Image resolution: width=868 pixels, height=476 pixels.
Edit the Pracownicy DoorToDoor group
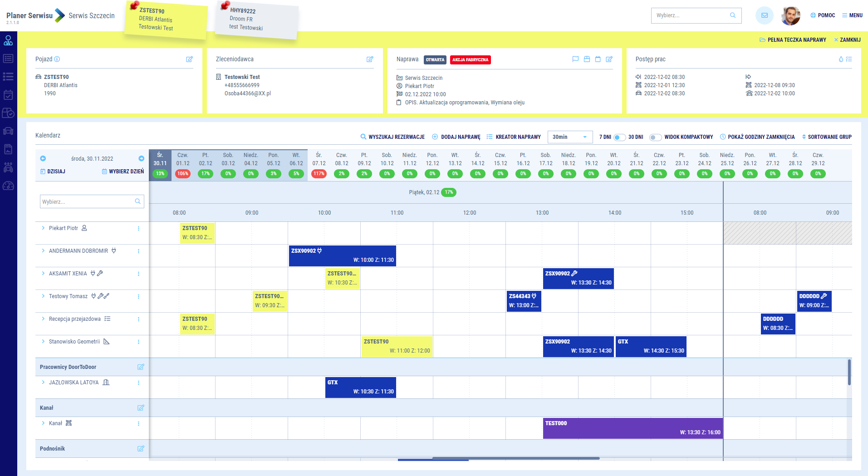click(141, 367)
